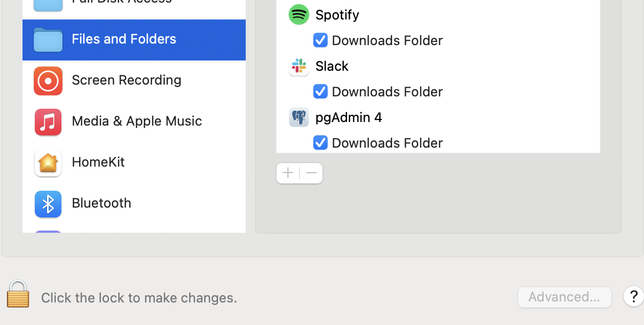Toggle pgAdmin 4 Downloads Folder checkbox
Viewport: 644px width, 325px height.
tap(320, 143)
